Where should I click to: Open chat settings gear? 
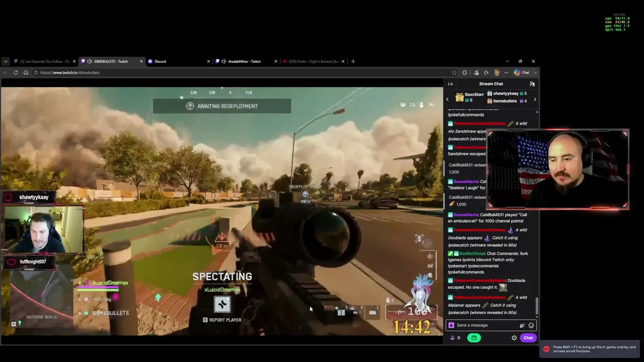click(514, 338)
